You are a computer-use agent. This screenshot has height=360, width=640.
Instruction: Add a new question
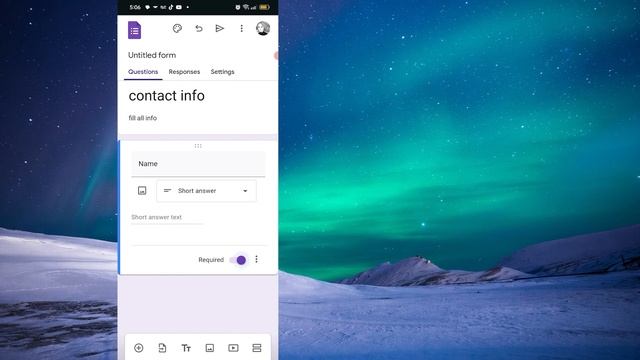coord(139,348)
